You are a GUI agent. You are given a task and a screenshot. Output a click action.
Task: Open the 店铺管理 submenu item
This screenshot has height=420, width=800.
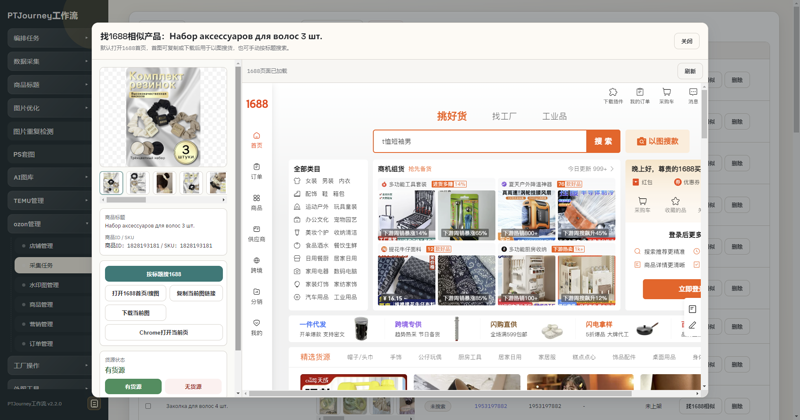pyautogui.click(x=53, y=246)
